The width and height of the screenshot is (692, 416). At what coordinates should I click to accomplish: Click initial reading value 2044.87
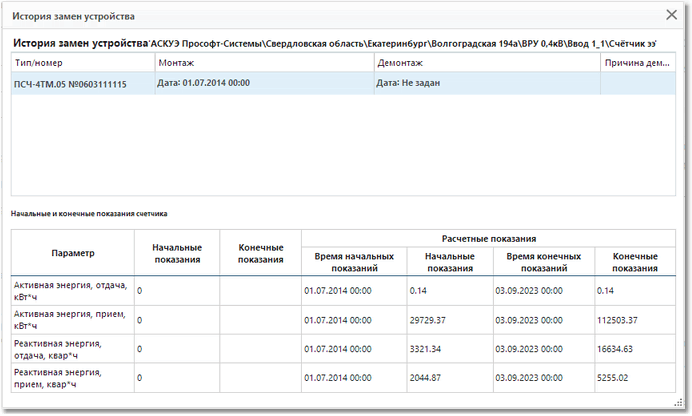pyautogui.click(x=425, y=378)
